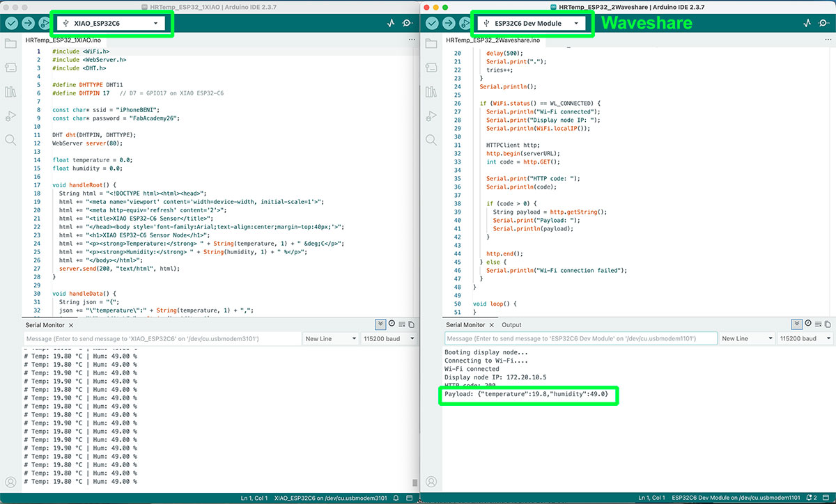Open the 115200 baud dropdown in the XIAO Serial Monitor
This screenshot has height=504, width=836.
388,338
